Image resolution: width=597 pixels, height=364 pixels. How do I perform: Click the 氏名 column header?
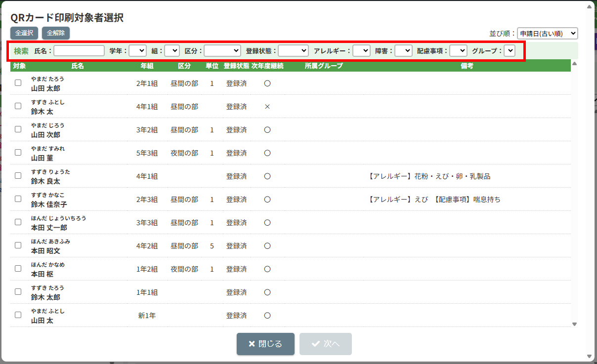(78, 66)
